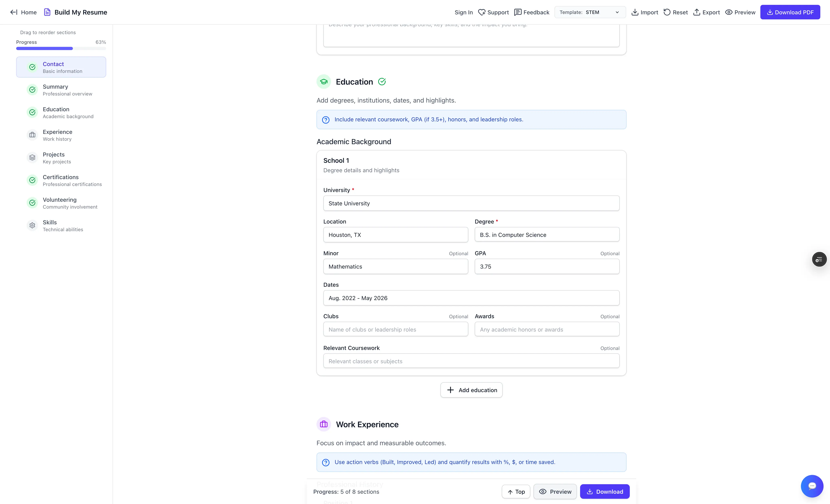The width and height of the screenshot is (830, 504).
Task: Click the Volunteering green checkmark in sidebar
Action: point(32,203)
